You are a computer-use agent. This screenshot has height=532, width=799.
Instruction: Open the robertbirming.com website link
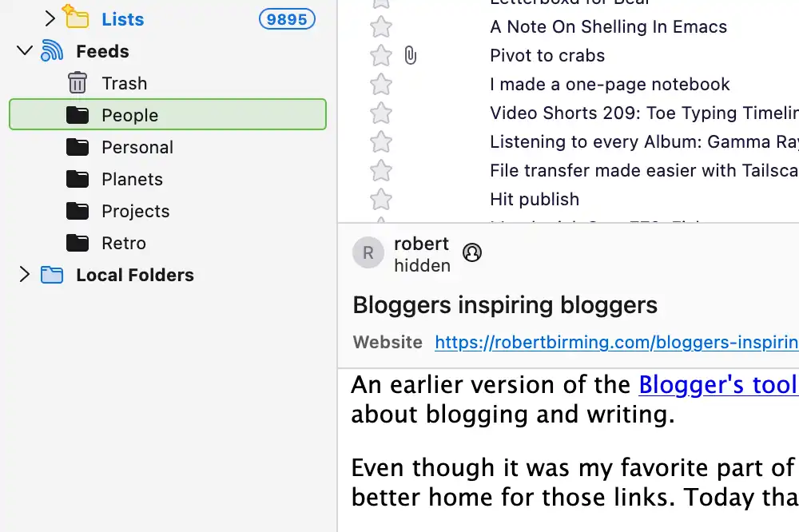[x=615, y=343]
